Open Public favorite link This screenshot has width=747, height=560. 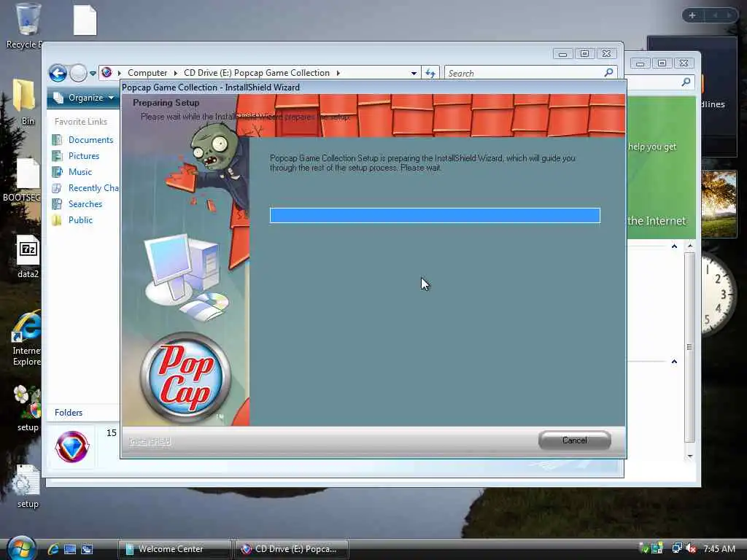(x=80, y=220)
